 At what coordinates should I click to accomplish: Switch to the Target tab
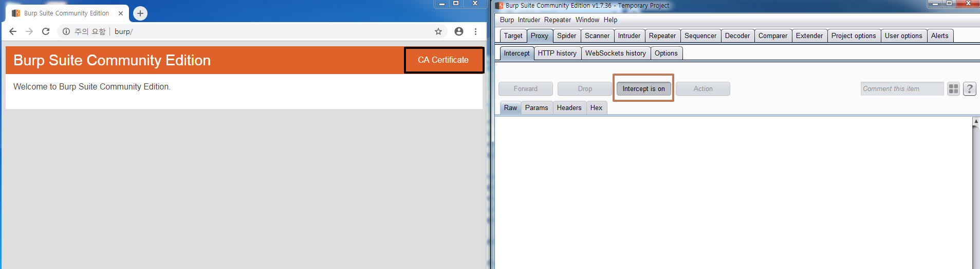point(513,35)
